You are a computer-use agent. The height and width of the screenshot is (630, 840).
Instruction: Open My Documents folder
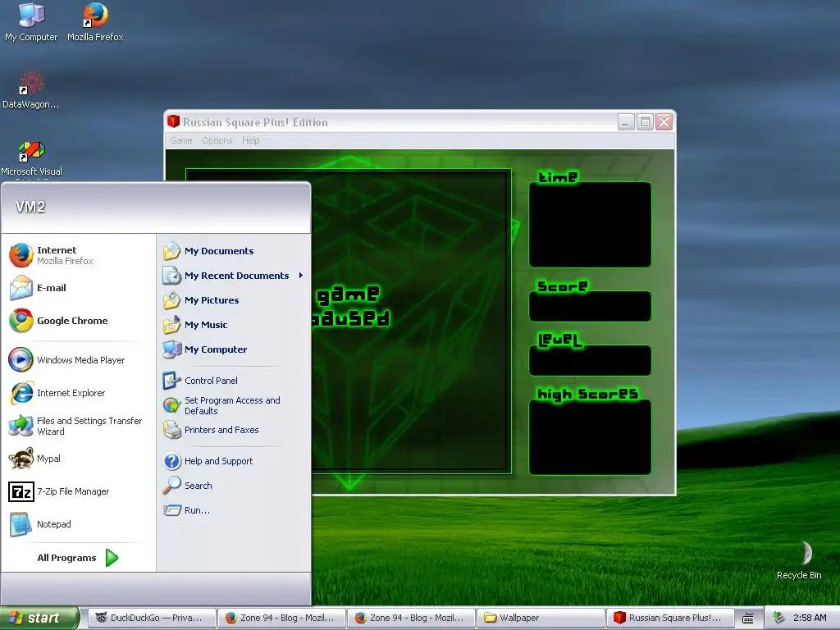click(x=234, y=251)
